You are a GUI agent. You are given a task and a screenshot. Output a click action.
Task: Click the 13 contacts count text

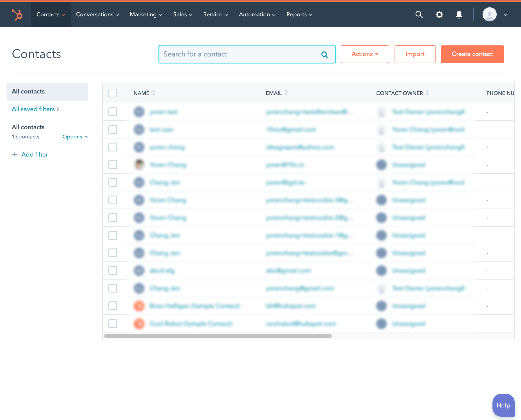25,137
